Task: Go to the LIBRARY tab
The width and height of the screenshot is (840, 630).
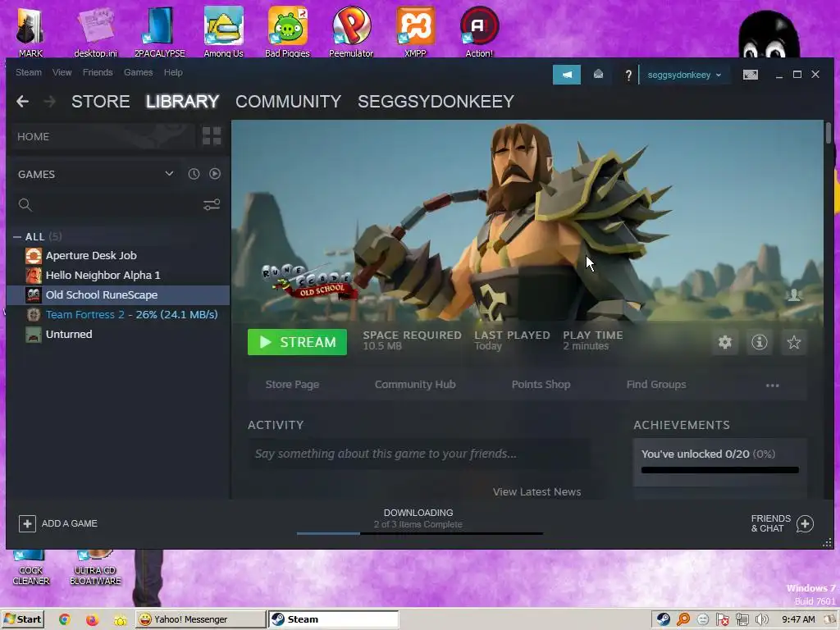Action: click(182, 101)
